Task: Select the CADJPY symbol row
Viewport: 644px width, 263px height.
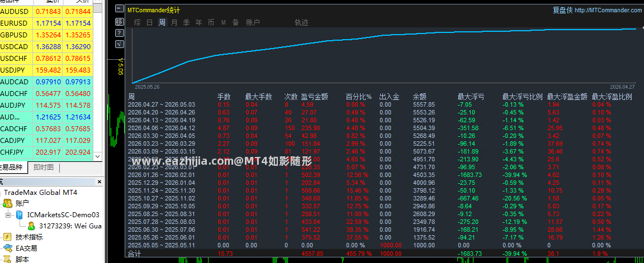Action: tap(46, 141)
